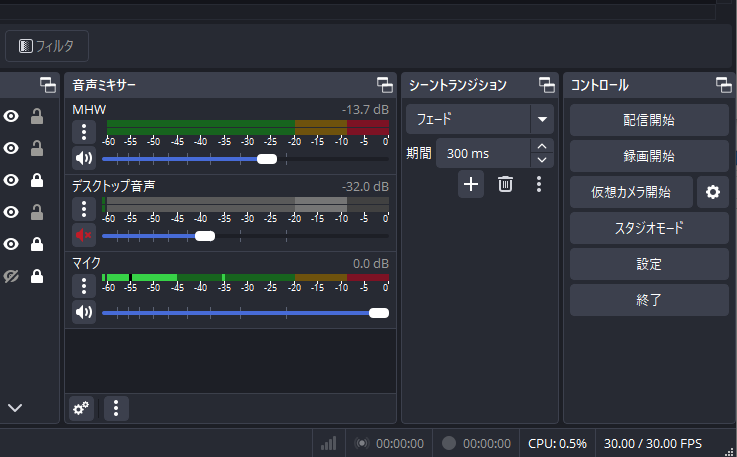Open the デスクトップ音声 options menu
Image resolution: width=737 pixels, height=457 pixels.
[x=84, y=209]
